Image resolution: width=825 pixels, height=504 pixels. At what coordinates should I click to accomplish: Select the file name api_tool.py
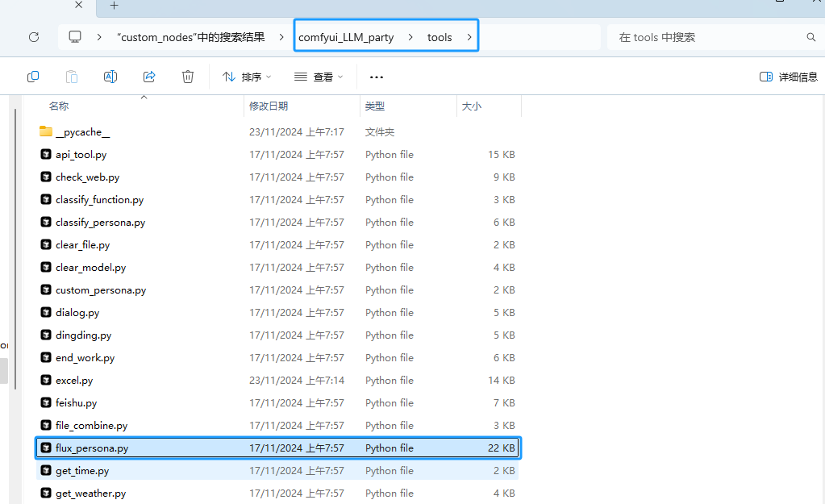pos(81,155)
